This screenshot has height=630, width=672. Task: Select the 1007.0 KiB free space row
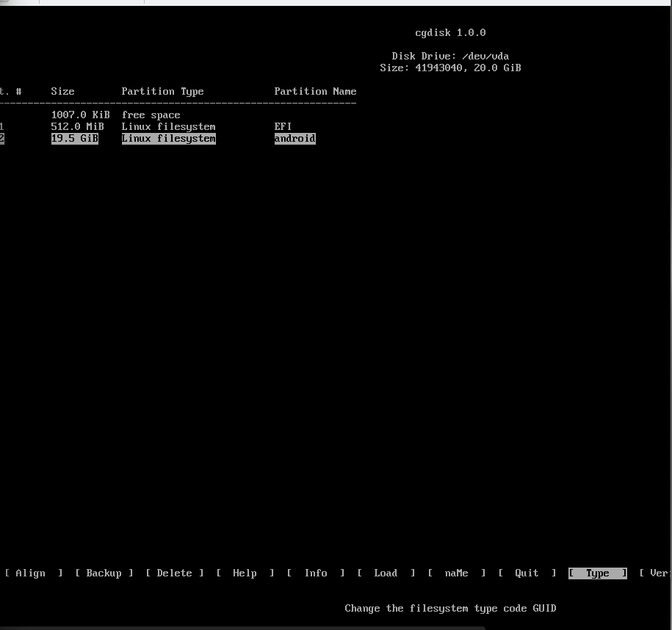pos(116,115)
